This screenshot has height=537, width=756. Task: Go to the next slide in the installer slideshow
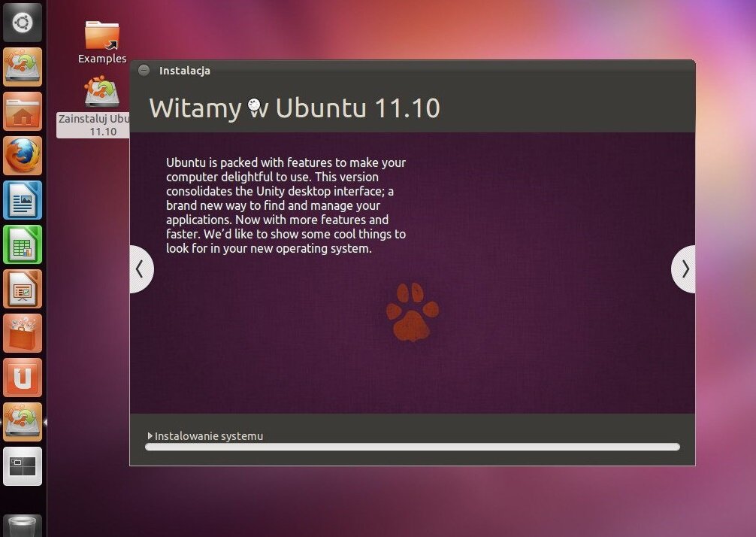[x=684, y=268]
